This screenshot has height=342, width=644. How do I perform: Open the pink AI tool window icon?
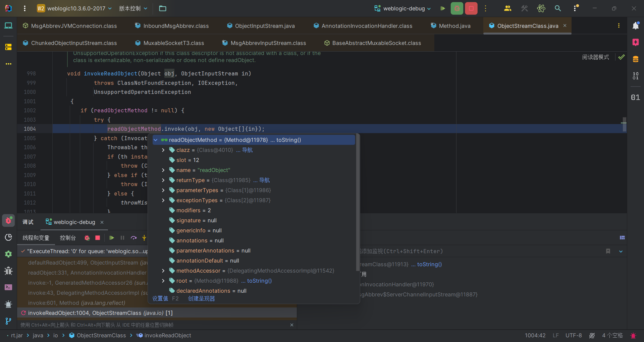coord(636,42)
